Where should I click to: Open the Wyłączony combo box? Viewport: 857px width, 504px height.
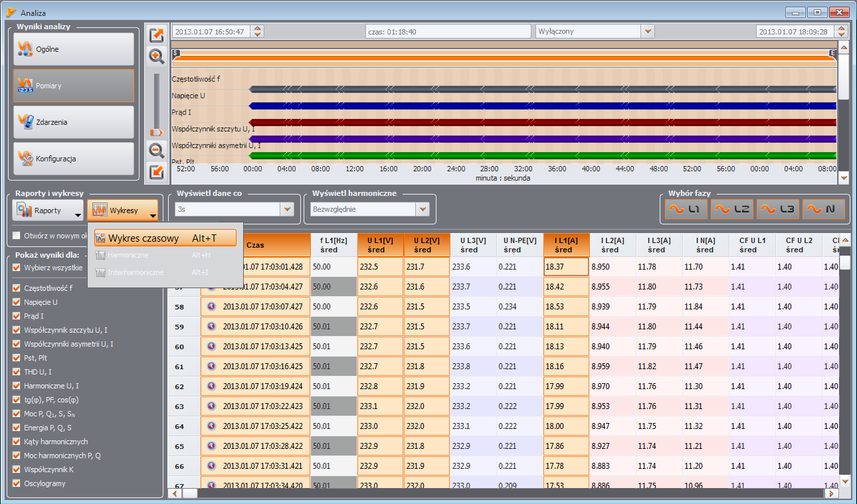tap(595, 31)
